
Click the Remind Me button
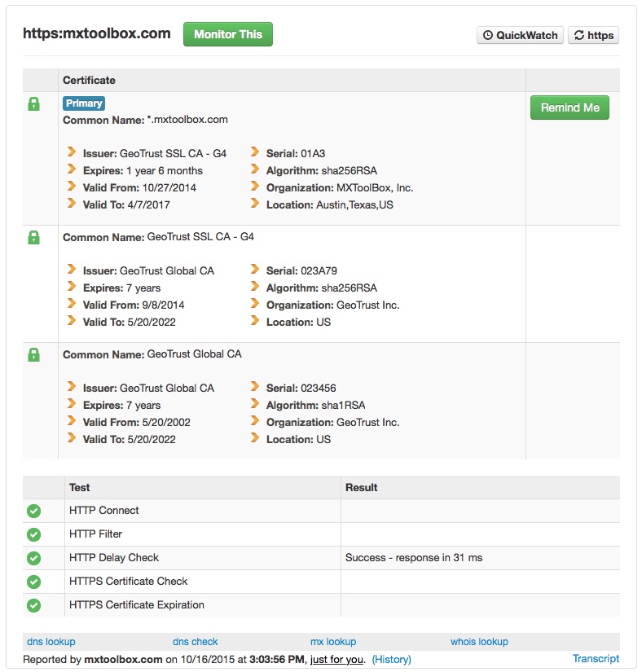click(569, 108)
